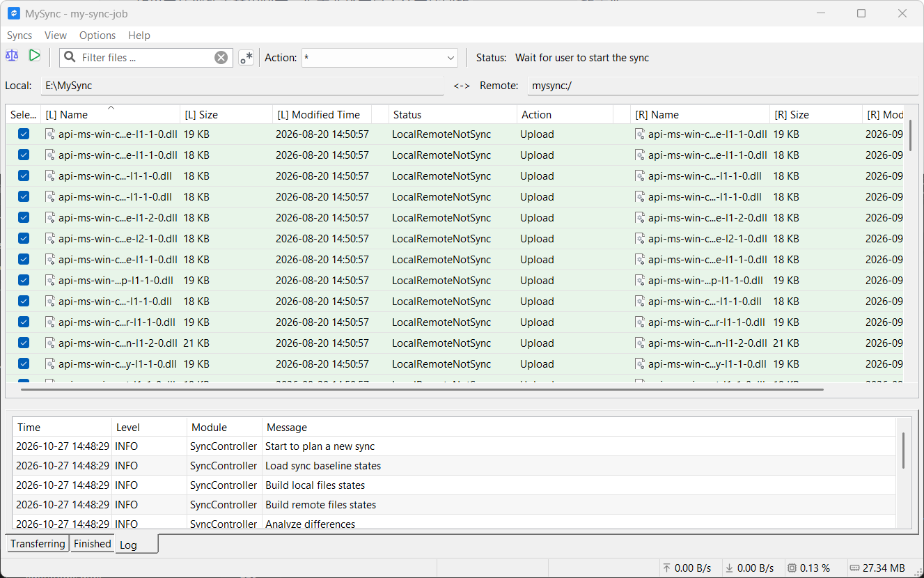Open the Syncs menu
Image resolution: width=924 pixels, height=578 pixels.
[x=19, y=36]
